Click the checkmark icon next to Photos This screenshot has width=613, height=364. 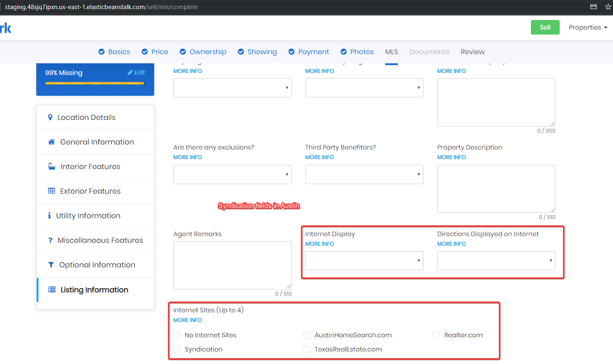344,52
